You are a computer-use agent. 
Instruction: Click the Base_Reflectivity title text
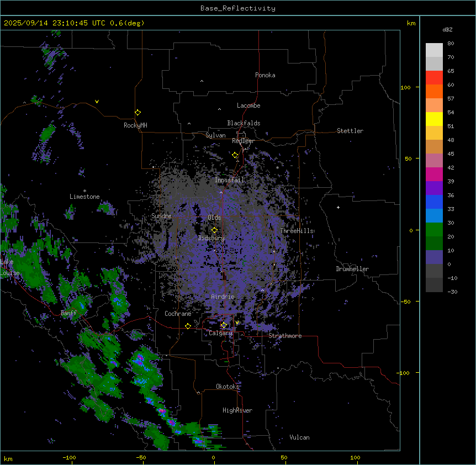click(x=238, y=8)
